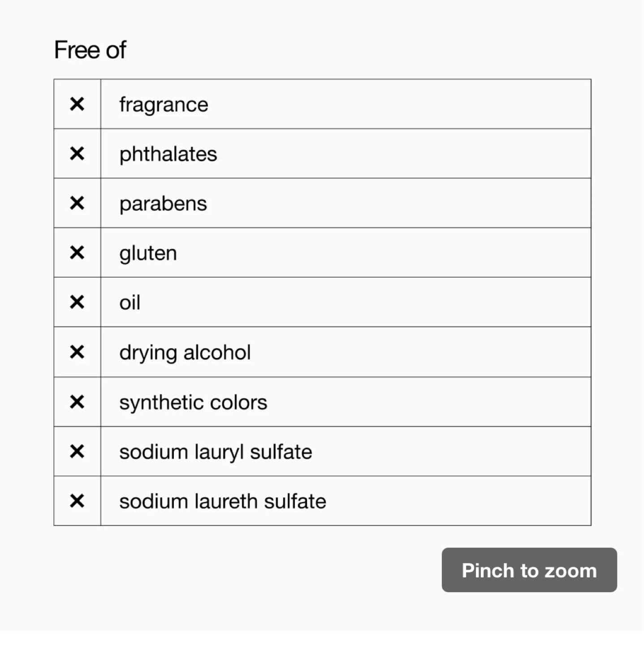Click X icon beside sodium laureth sulfate
The height and width of the screenshot is (645, 644).
pos(77,501)
